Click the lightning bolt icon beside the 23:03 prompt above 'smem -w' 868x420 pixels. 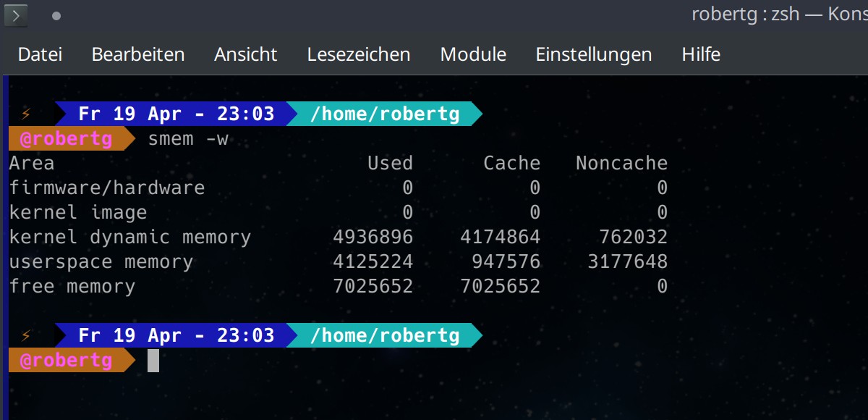pyautogui.click(x=26, y=114)
